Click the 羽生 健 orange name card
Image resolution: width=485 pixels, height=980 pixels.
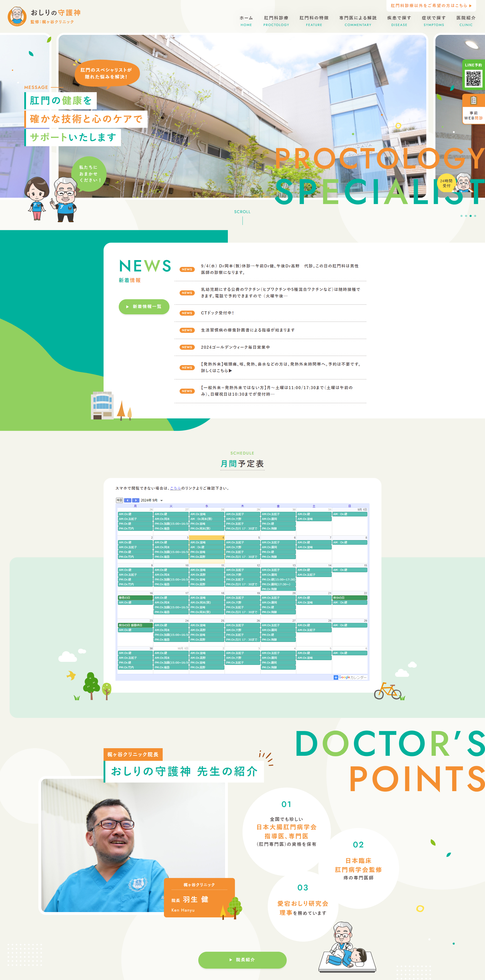[199, 897]
